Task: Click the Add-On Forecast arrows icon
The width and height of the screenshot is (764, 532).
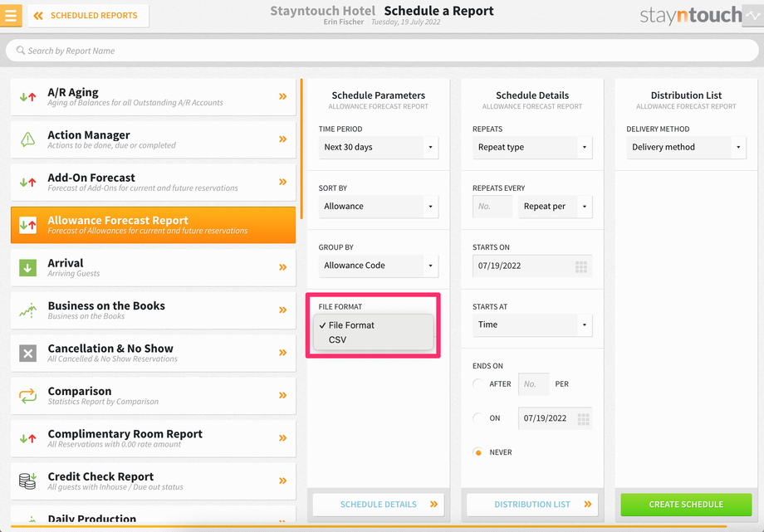Action: click(x=27, y=183)
